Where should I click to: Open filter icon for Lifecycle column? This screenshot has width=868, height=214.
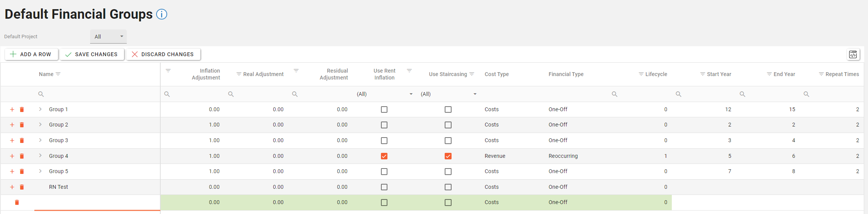click(x=641, y=74)
